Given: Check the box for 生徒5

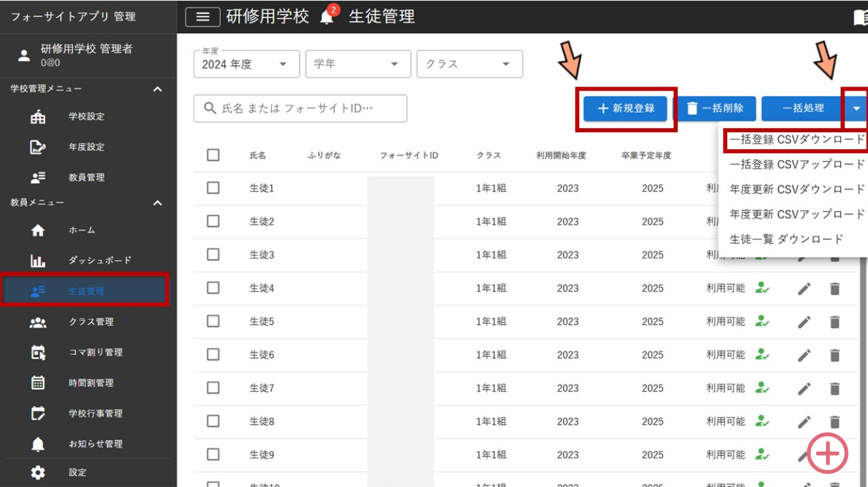Looking at the screenshot, I should click(213, 321).
